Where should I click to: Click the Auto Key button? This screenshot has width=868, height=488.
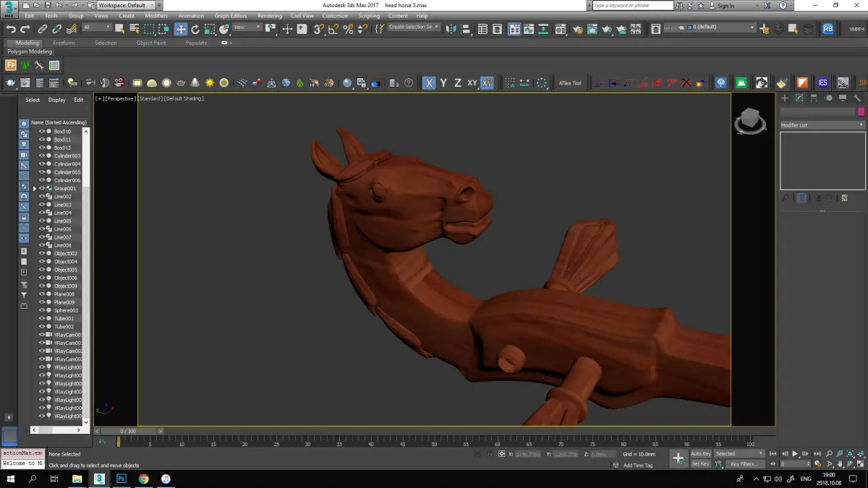pyautogui.click(x=701, y=454)
